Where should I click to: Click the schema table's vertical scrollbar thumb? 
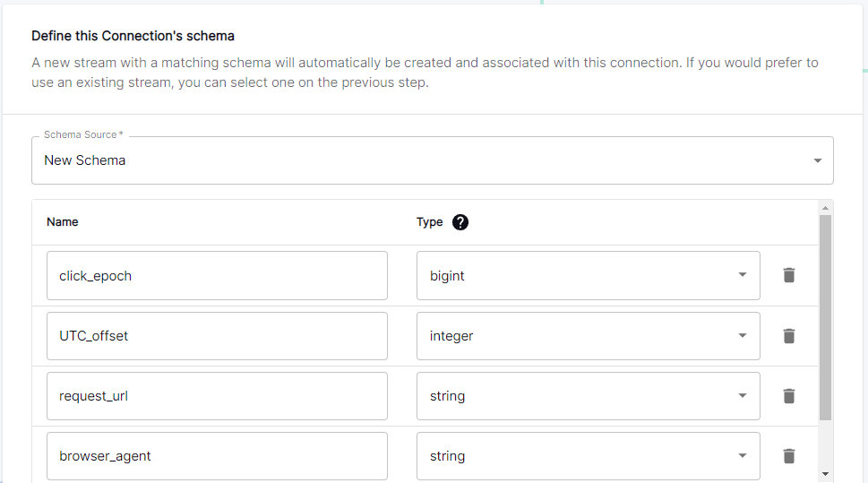tap(825, 317)
